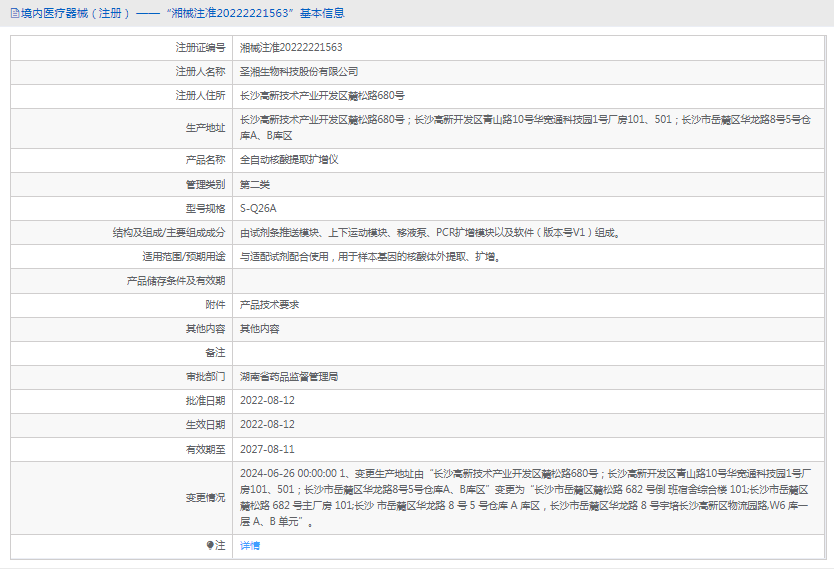Click the 变更情况 label
This screenshot has height=569, width=834.
(205, 498)
